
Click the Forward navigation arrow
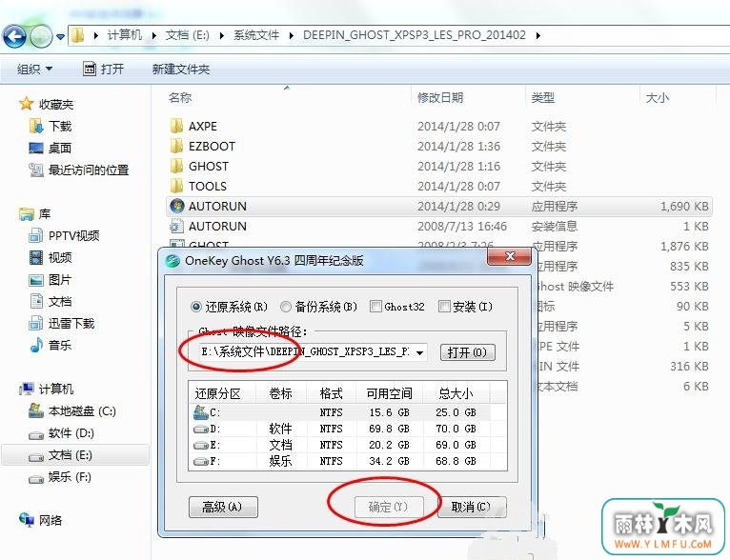41,35
